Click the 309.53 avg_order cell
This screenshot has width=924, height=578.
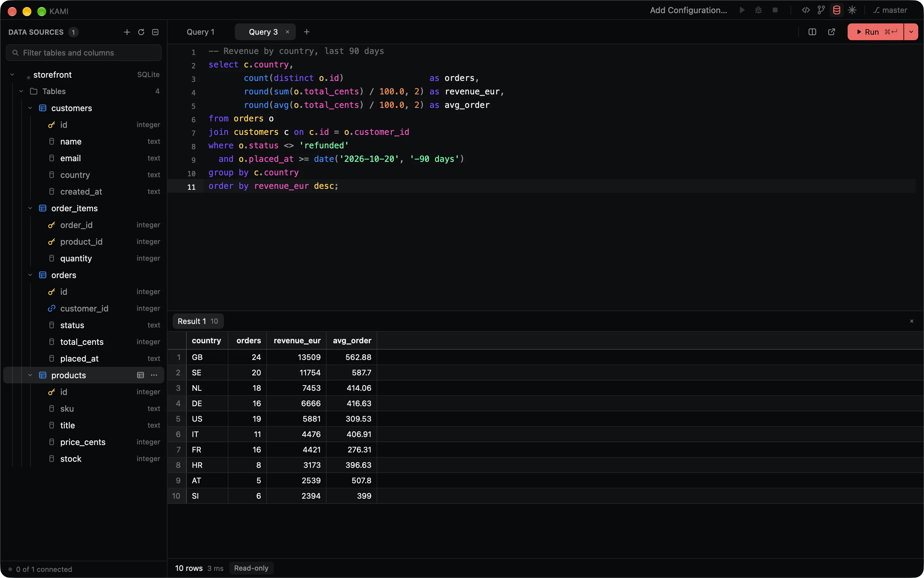pyautogui.click(x=352, y=419)
